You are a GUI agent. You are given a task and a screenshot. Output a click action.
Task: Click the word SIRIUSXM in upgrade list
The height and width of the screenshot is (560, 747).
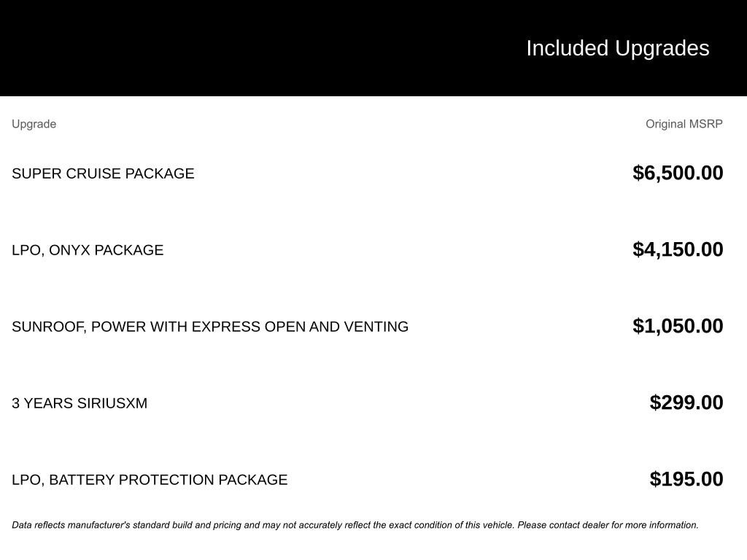click(112, 403)
